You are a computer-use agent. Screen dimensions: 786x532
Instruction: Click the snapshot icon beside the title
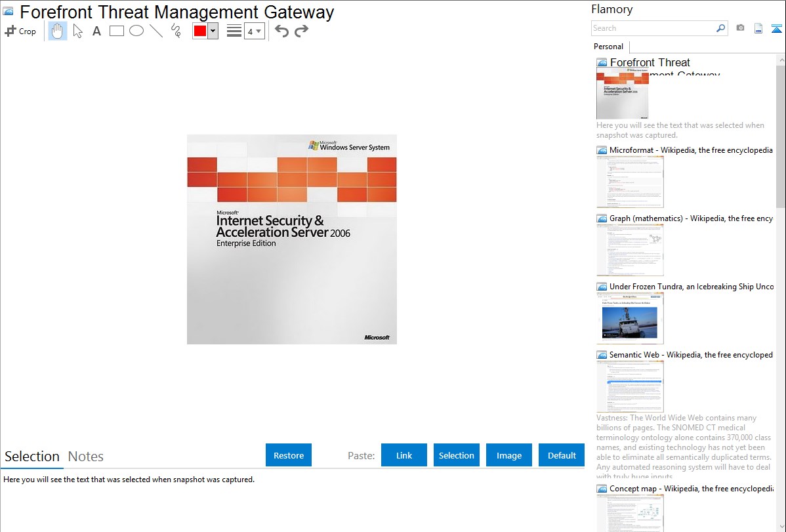coord(8,11)
